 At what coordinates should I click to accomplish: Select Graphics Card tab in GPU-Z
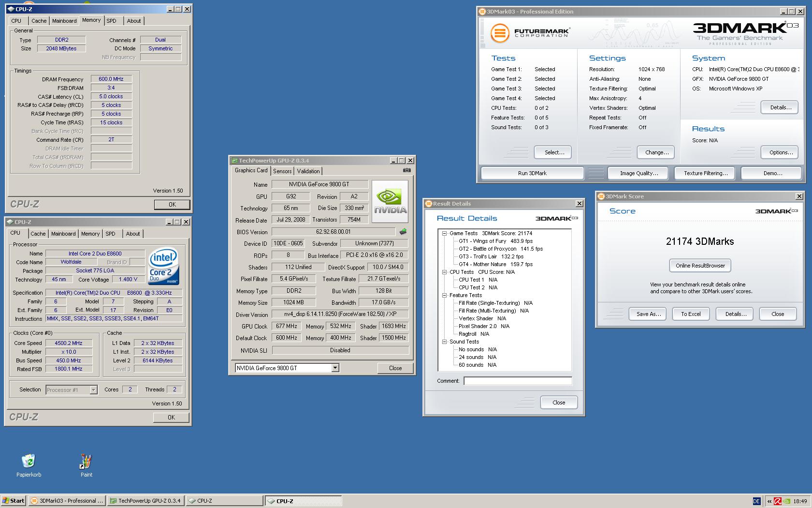coord(251,170)
